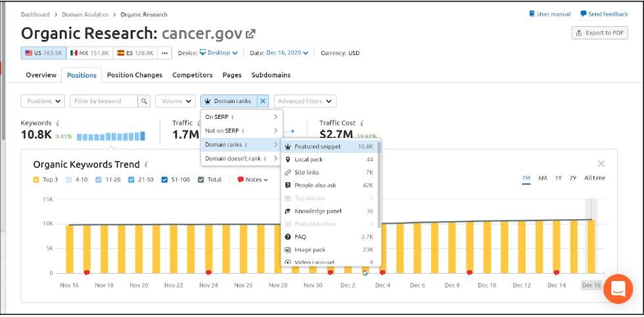Switch to the Subdomains tab
The image size is (644, 317).
pyautogui.click(x=271, y=75)
